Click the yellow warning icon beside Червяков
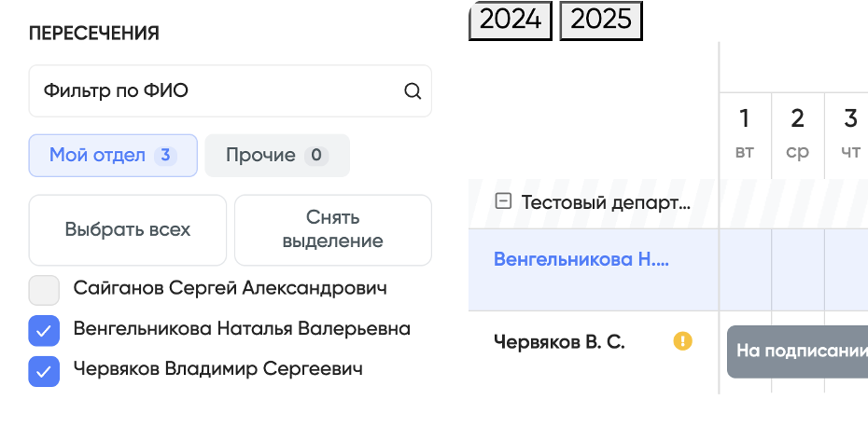Image resolution: width=868 pixels, height=427 pixels. coord(683,342)
